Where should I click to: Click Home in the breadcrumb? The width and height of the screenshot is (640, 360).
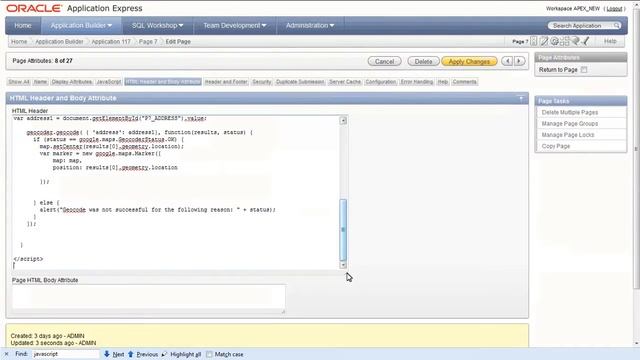pyautogui.click(x=19, y=42)
